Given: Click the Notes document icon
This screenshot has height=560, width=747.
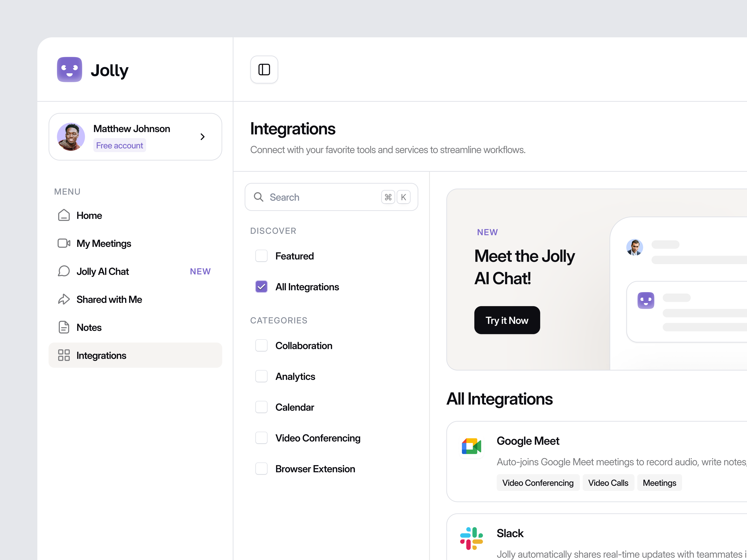Looking at the screenshot, I should click(64, 327).
